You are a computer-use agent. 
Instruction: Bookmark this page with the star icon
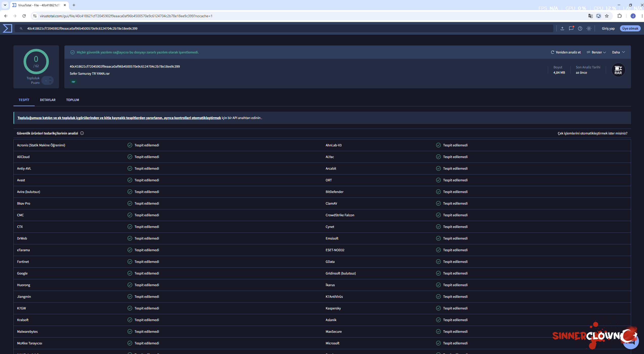coord(607,16)
